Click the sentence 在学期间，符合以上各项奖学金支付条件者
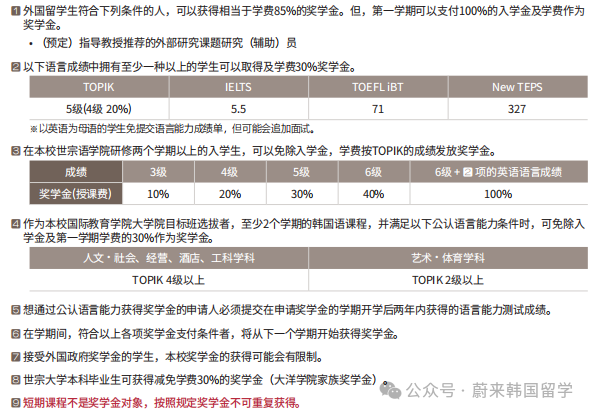 pos(211,334)
